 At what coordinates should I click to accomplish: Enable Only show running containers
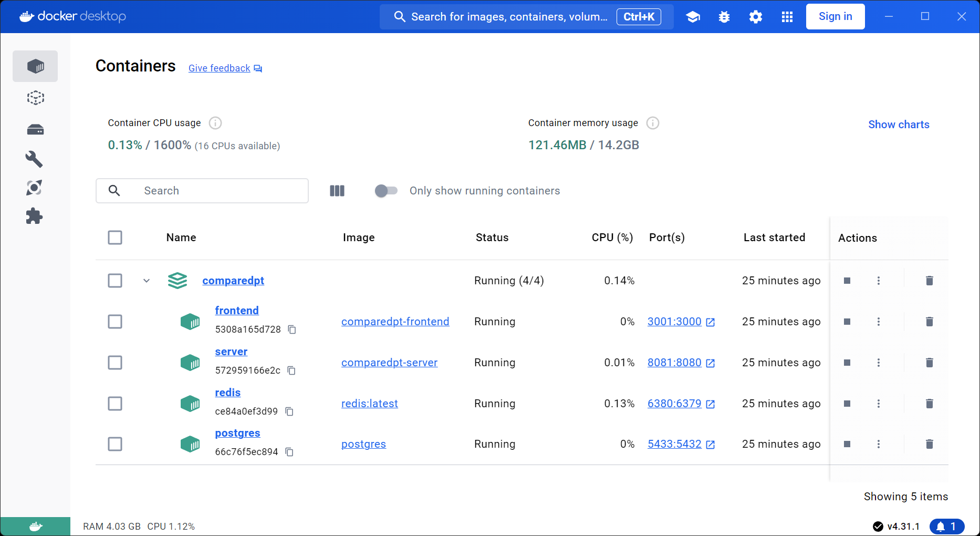[x=387, y=191]
